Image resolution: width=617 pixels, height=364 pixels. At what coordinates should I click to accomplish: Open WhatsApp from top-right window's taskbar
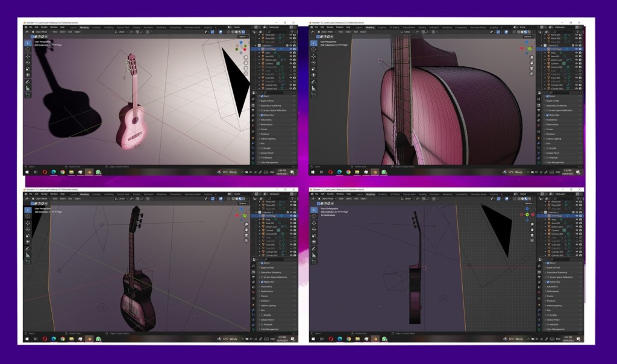(x=383, y=172)
